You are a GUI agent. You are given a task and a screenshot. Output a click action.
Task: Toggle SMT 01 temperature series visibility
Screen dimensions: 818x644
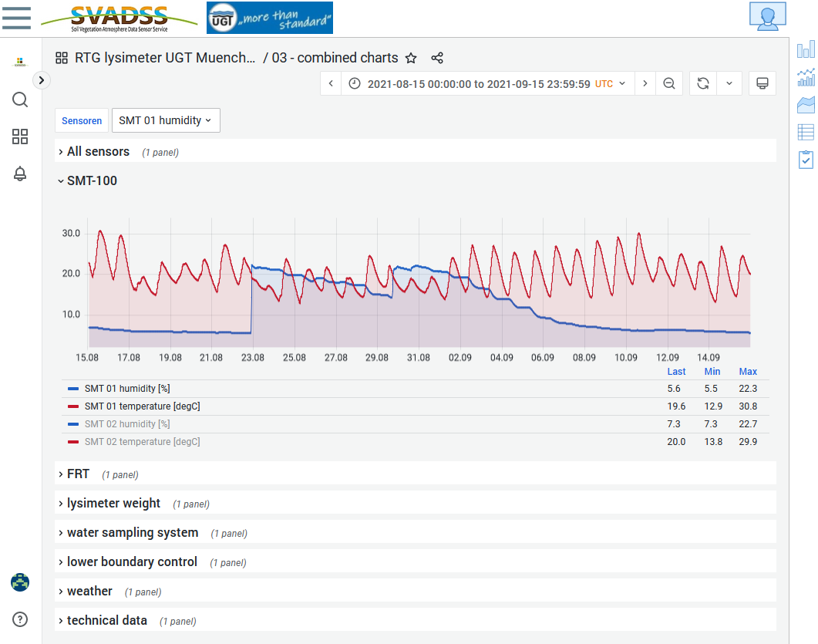[x=142, y=406]
